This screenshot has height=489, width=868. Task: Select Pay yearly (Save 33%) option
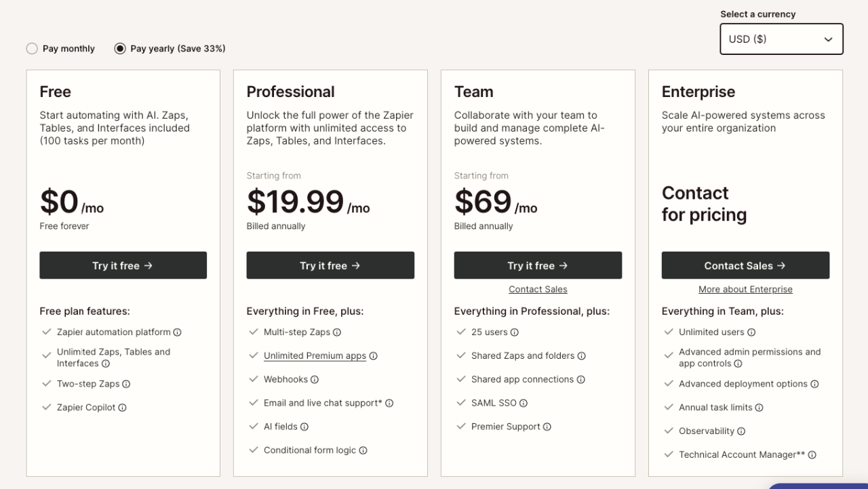(x=120, y=49)
